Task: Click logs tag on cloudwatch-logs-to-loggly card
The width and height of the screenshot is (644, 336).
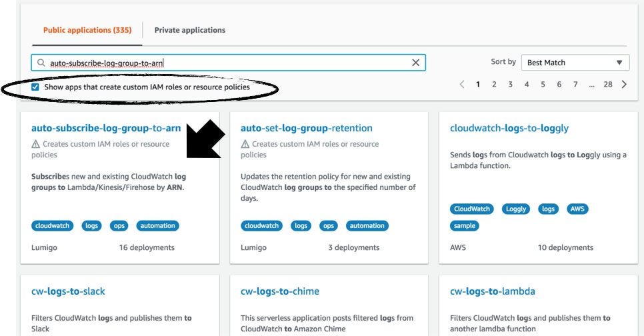Action: (x=548, y=209)
